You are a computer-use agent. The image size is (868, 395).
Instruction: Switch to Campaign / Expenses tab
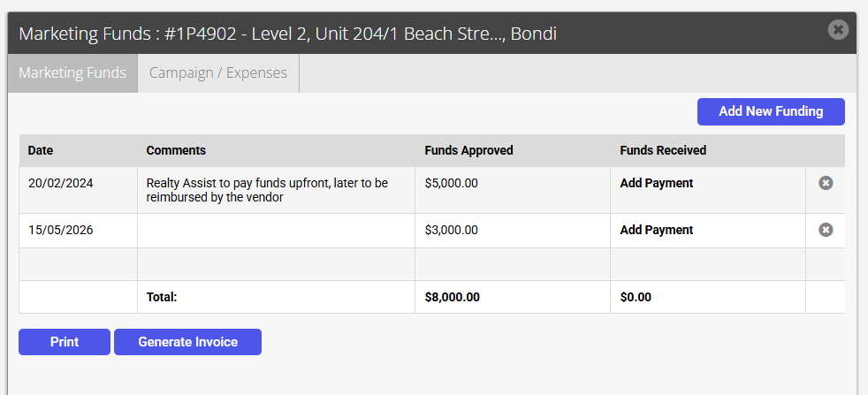click(218, 73)
